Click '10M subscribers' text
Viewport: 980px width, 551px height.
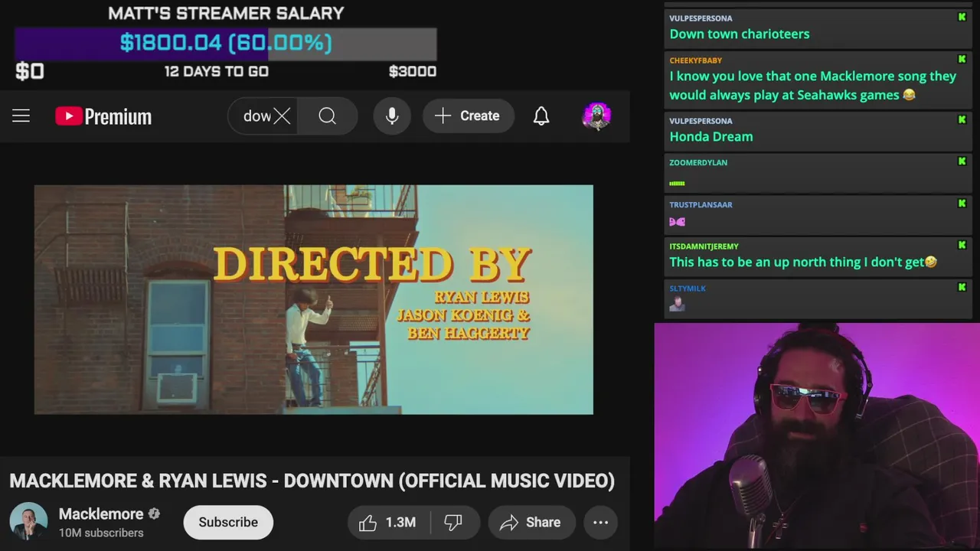pyautogui.click(x=101, y=533)
